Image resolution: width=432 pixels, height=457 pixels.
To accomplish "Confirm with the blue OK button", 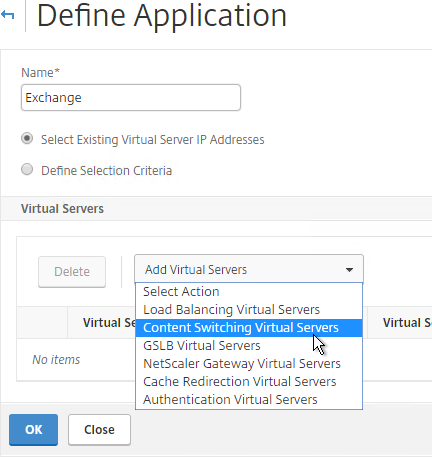I will pyautogui.click(x=33, y=430).
